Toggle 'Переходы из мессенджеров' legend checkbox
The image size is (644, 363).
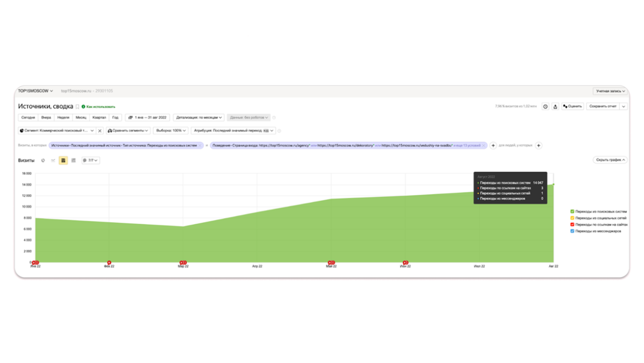572,231
